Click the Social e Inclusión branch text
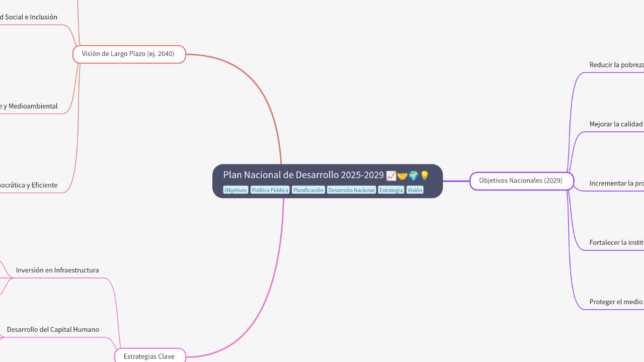 tap(29, 17)
